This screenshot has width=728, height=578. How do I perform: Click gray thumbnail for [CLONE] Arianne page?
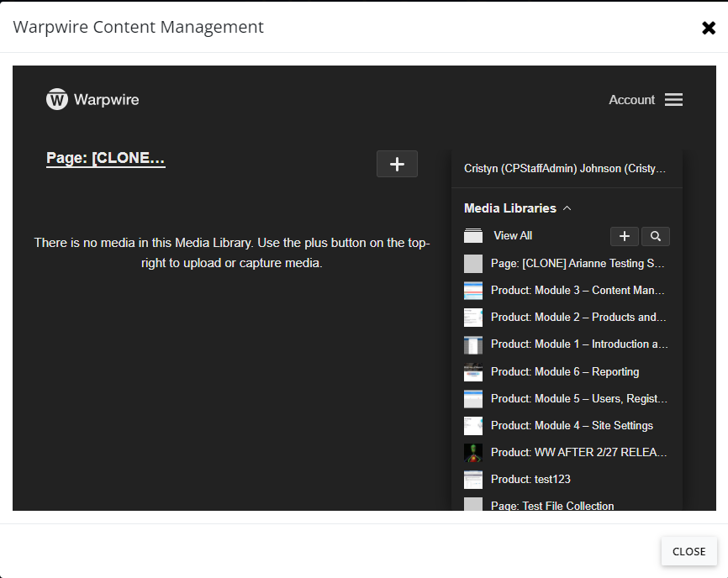tap(473, 264)
